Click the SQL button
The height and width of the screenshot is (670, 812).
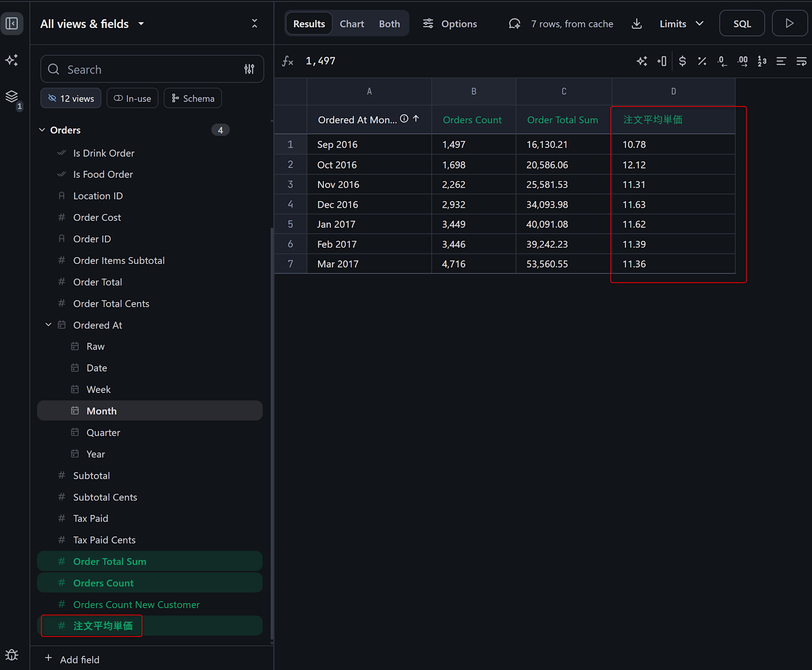click(x=742, y=24)
